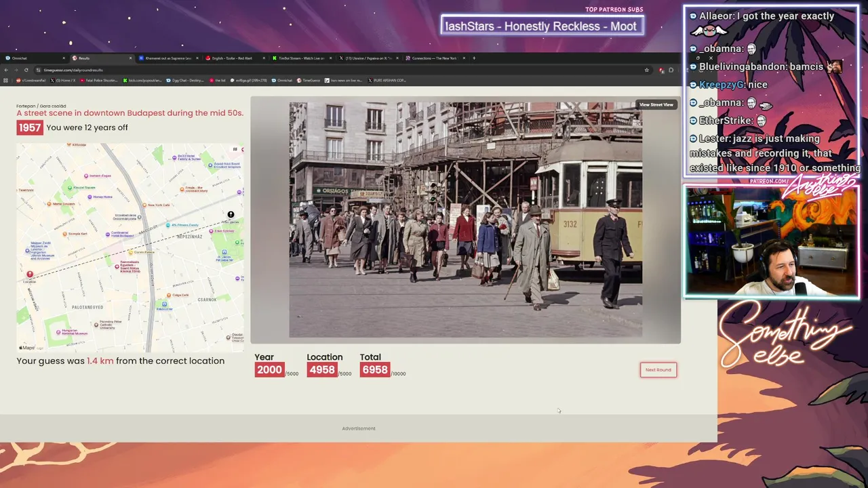Click the Szimpla Kert map marker
The height and width of the screenshot is (488, 868).
65,233
